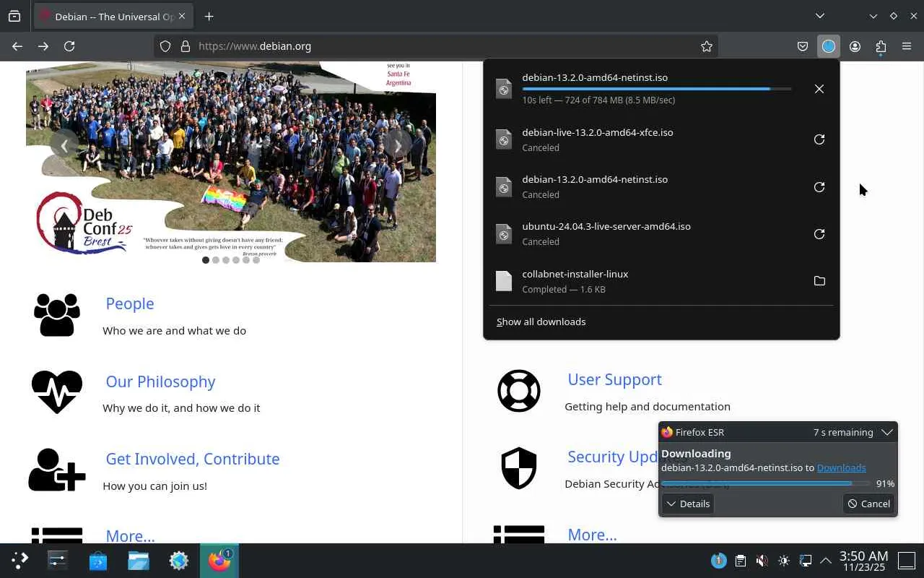Cancel the download in the notification popup
Viewport: 924px width, 578px height.
point(869,504)
